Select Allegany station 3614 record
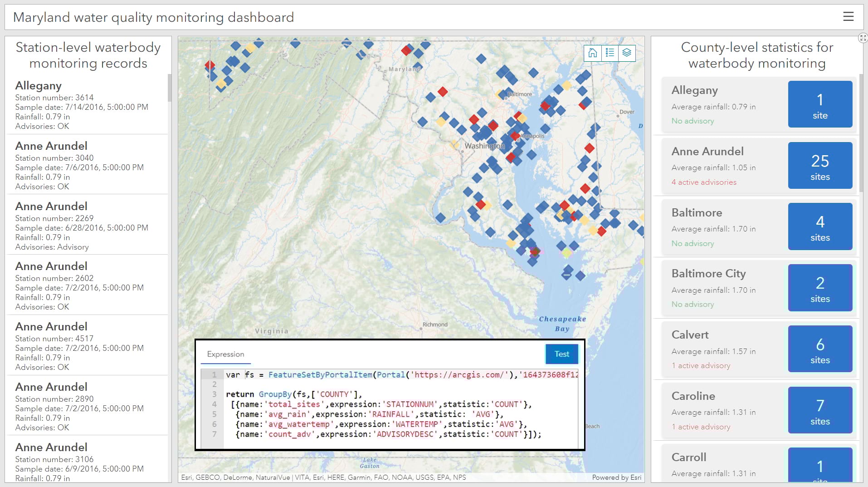This screenshot has height=487, width=868. click(86, 105)
